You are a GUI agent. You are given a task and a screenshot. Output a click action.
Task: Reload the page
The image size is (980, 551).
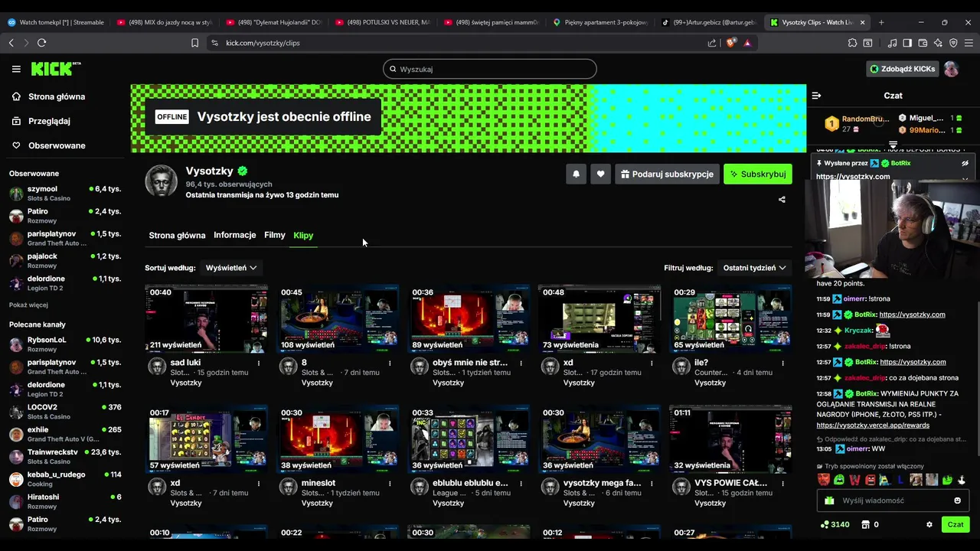click(x=41, y=43)
